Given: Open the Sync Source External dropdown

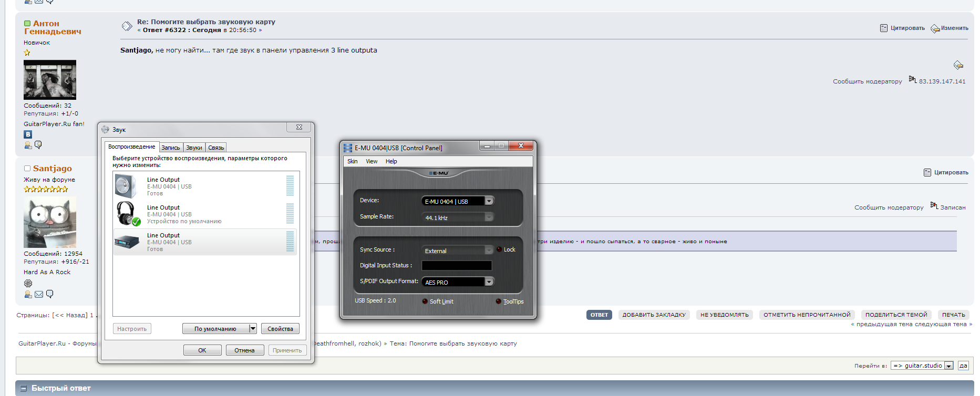Looking at the screenshot, I should tap(489, 251).
